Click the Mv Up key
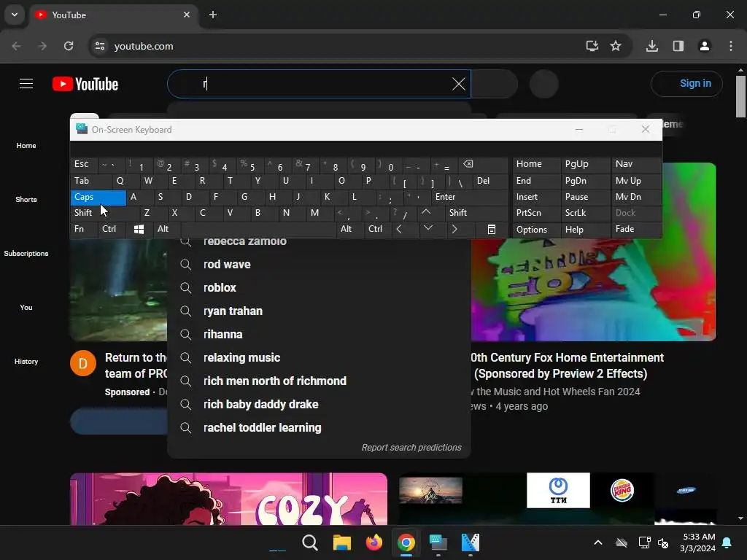Viewport: 747px width, 560px height. (636, 181)
